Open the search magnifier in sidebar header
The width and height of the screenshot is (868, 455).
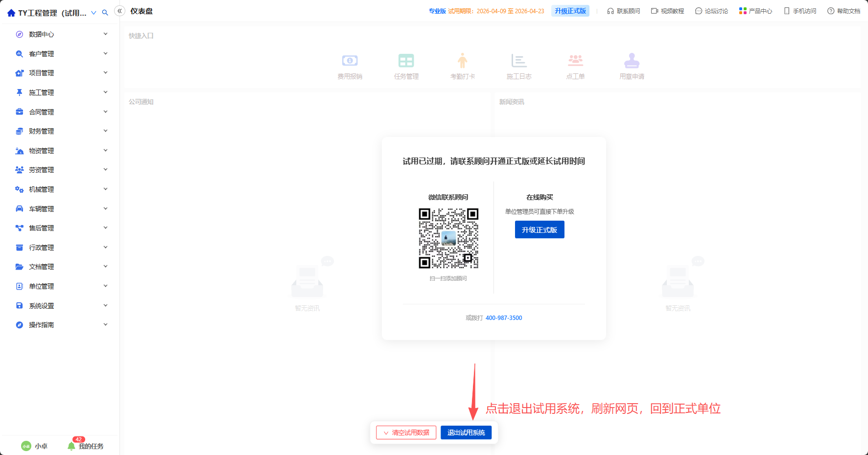pyautogui.click(x=105, y=13)
